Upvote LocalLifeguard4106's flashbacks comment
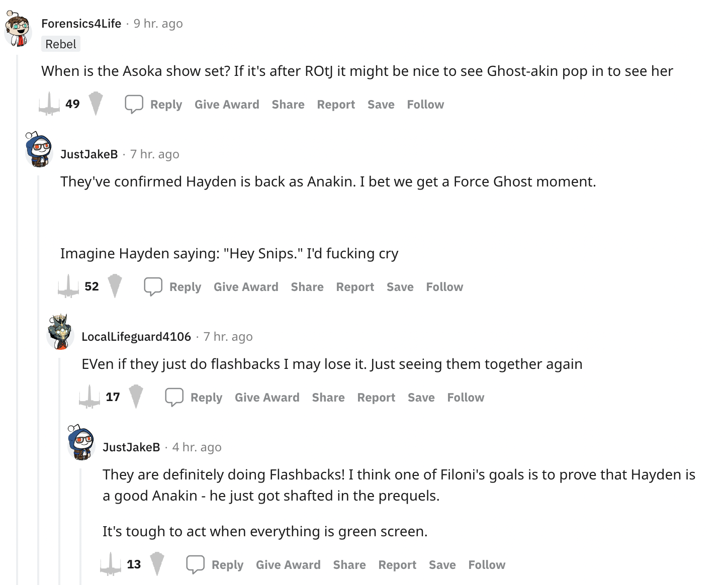728x585 pixels. (x=89, y=397)
